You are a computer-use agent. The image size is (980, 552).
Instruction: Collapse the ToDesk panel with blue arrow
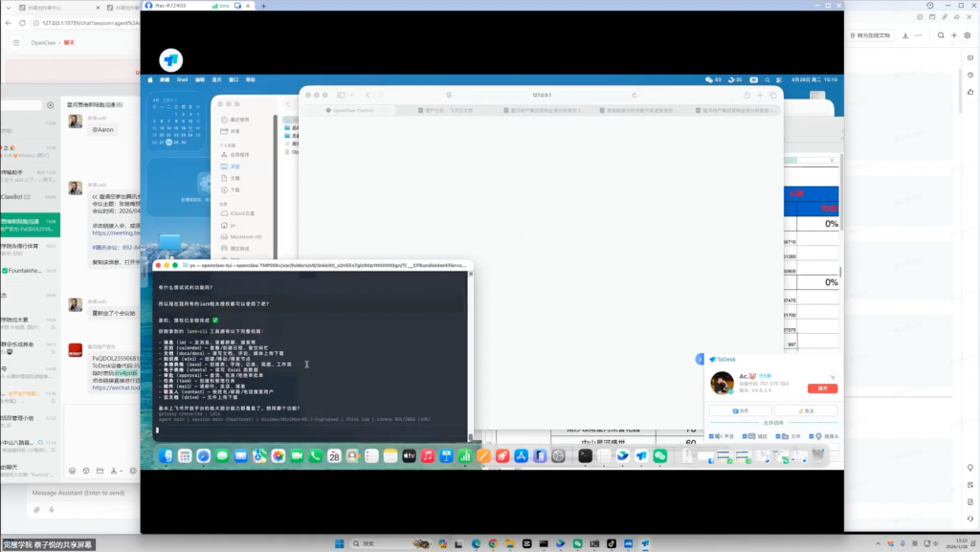[x=700, y=359]
